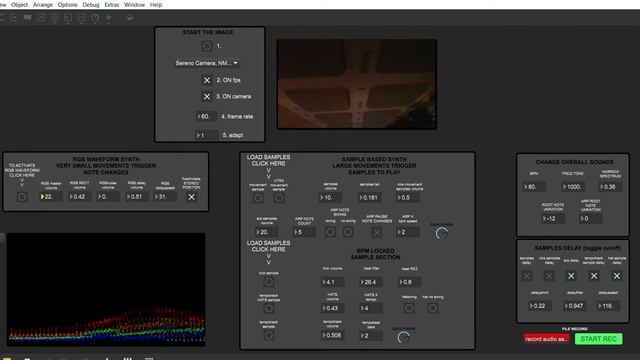Toggle the RGB stereo position switch

[x=191, y=197]
